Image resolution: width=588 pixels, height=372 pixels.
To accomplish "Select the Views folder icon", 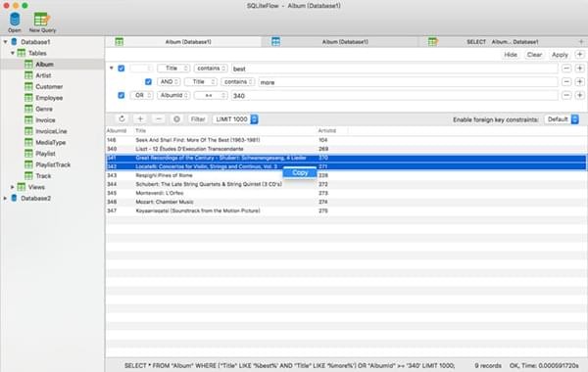I will click(x=22, y=187).
